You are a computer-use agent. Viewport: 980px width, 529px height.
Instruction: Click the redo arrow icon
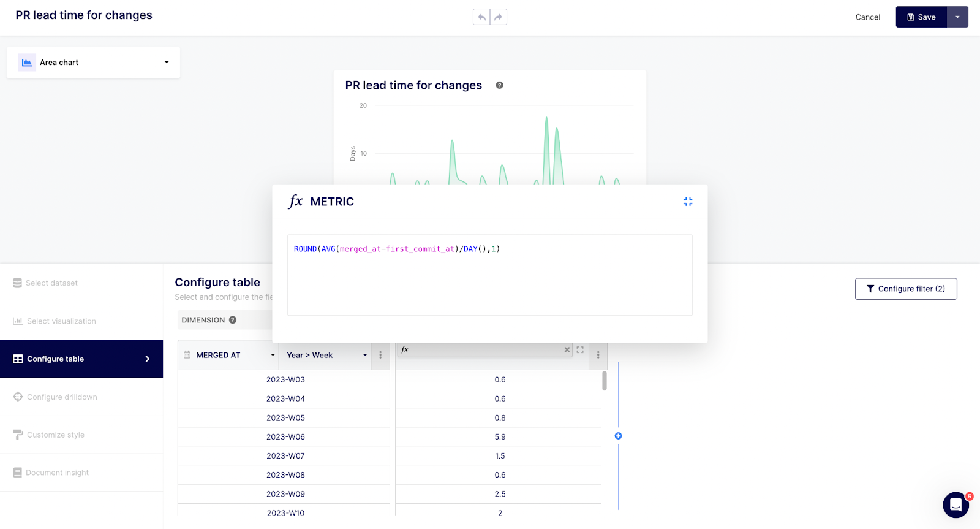click(x=499, y=17)
